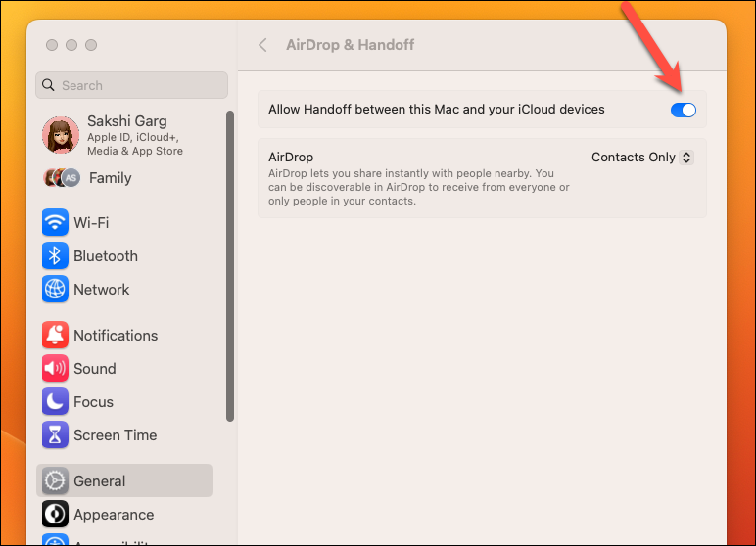This screenshot has height=546, width=756.
Task: Click Sakshi Garg account name
Action: click(x=127, y=121)
